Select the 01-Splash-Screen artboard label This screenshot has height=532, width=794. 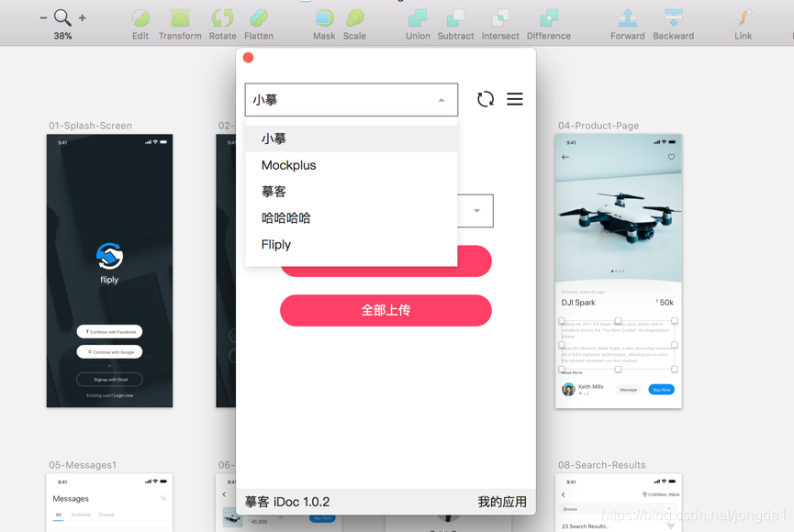(90, 126)
